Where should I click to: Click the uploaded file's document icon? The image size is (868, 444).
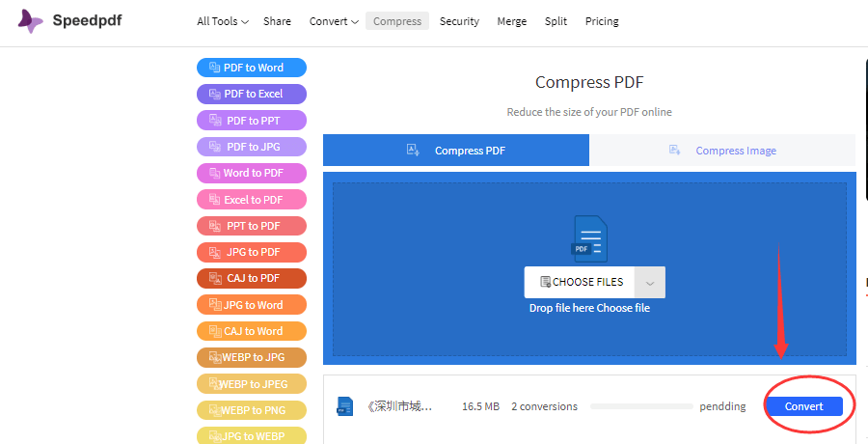tap(344, 406)
